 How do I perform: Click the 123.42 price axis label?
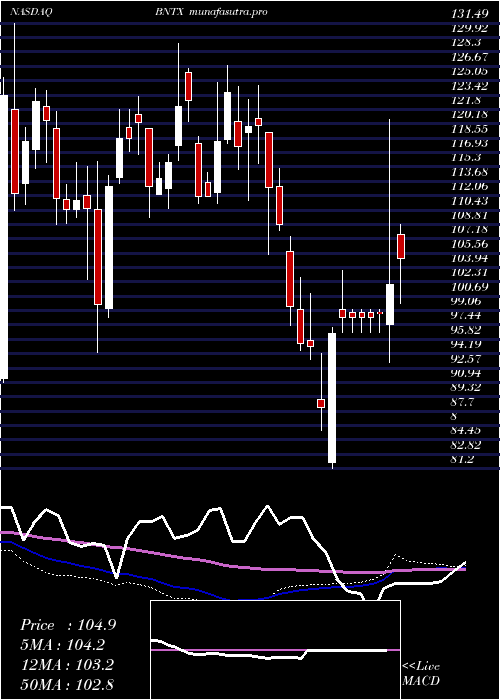[x=470, y=85]
